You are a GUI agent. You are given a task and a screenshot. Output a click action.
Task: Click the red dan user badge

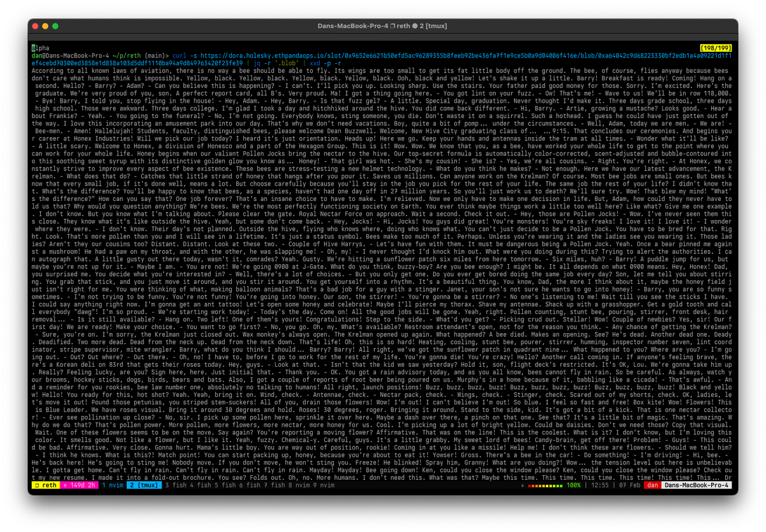[652, 485]
